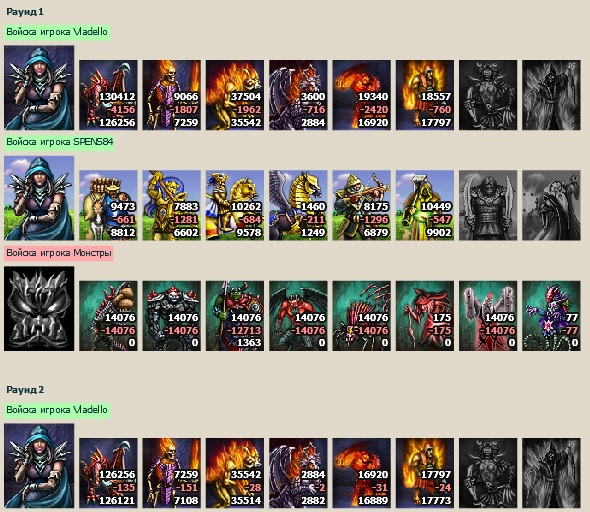
Task: Click Vladello's hero portrait in Round 1
Action: tap(39, 88)
